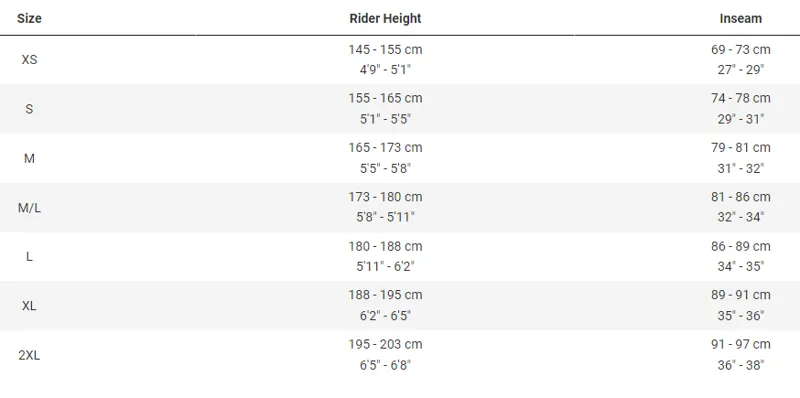Viewport: 800px width, 398px height.
Task: Click the Inseam column header
Action: (x=740, y=18)
